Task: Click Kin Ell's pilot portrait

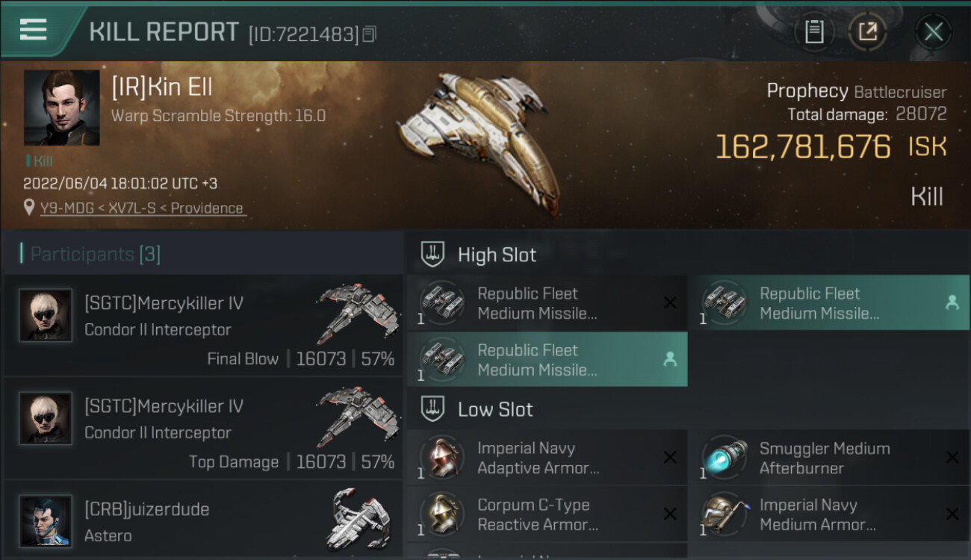Action: coord(61,108)
